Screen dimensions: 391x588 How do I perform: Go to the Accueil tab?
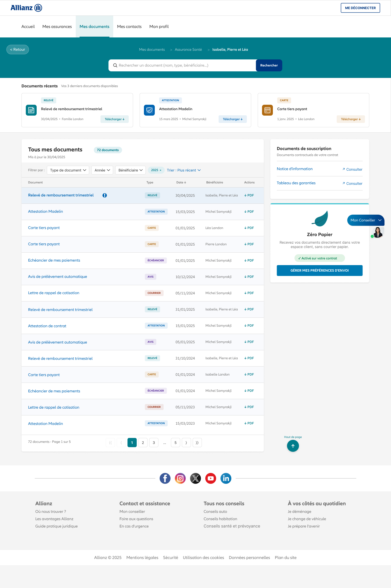pyautogui.click(x=28, y=27)
